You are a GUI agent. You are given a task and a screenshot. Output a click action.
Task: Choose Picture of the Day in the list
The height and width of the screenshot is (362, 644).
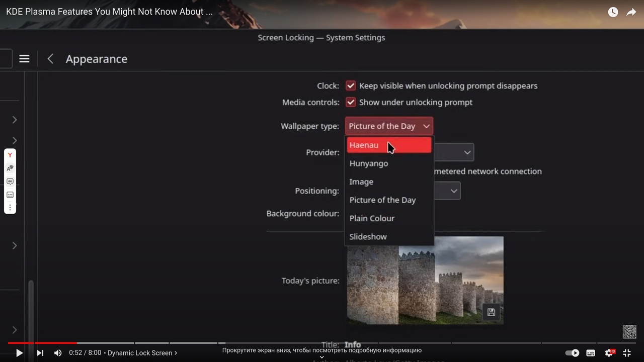coord(389,200)
